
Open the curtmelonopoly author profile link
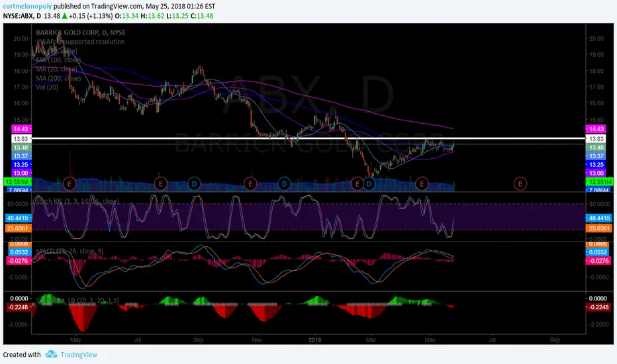(28, 7)
